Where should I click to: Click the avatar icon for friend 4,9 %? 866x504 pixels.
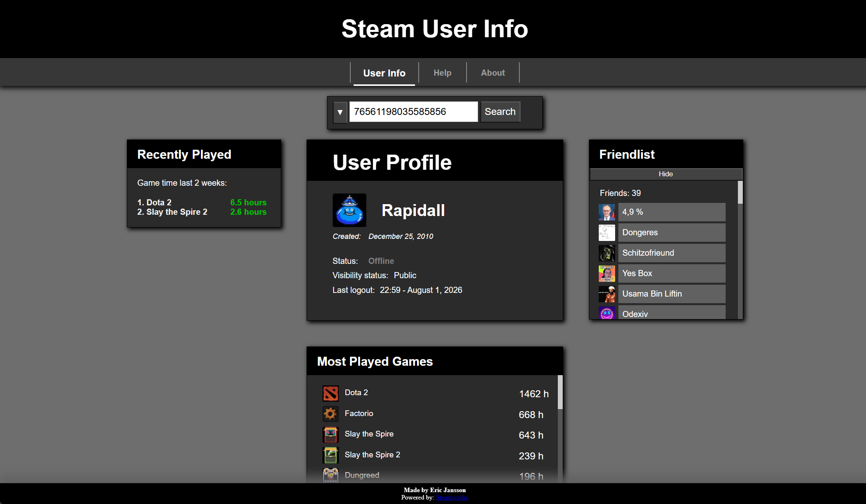[x=607, y=212]
